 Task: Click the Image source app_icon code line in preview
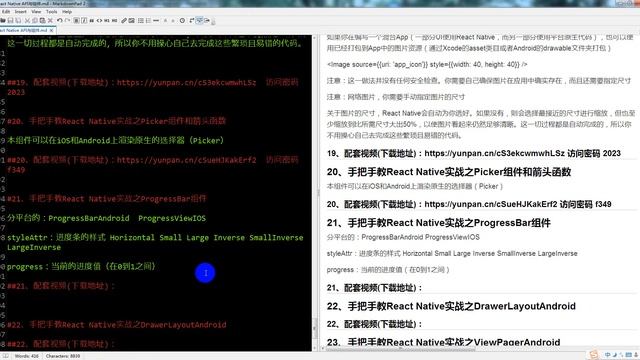coord(427,64)
